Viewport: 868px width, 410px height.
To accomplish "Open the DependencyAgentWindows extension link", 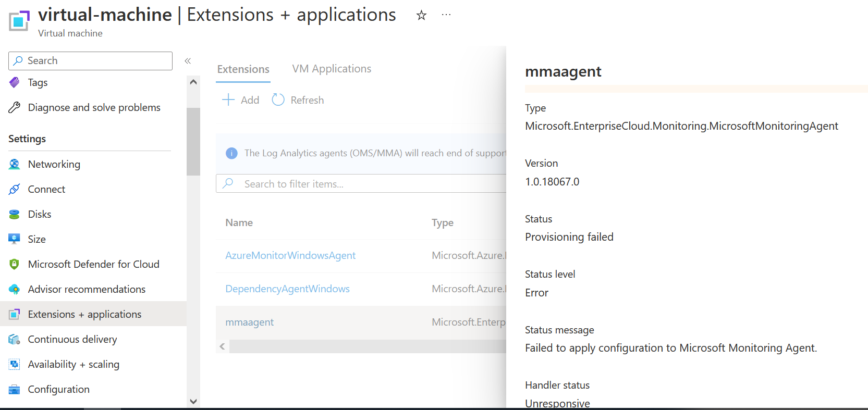I will 287,289.
